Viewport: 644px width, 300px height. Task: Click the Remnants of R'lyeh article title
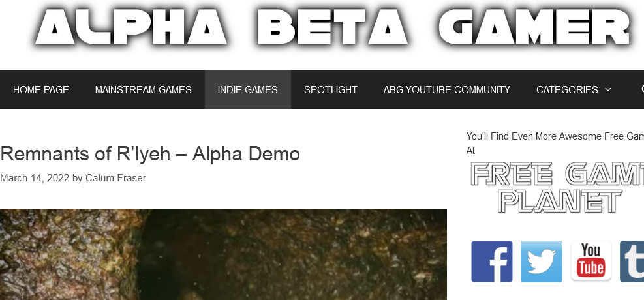tap(150, 154)
